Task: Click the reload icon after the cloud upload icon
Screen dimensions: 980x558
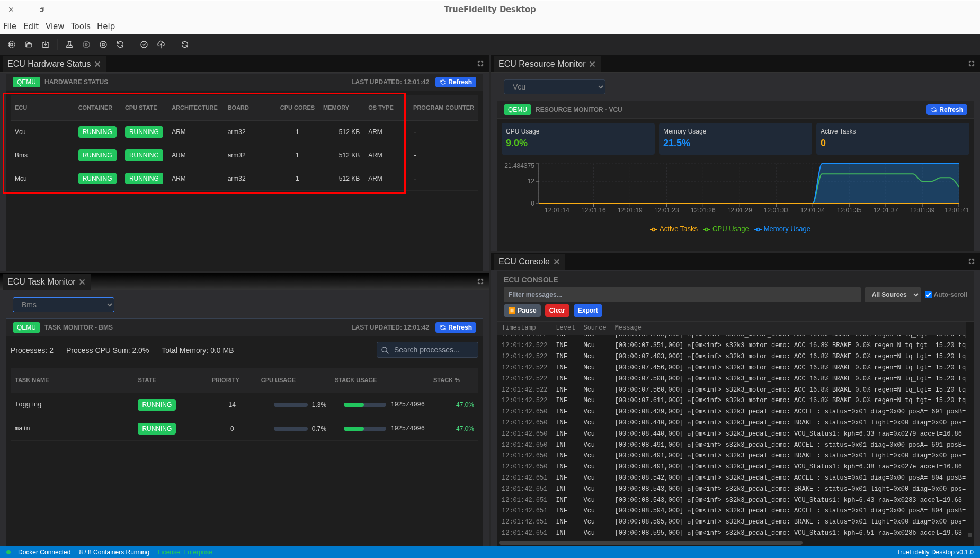Action: pos(185,45)
